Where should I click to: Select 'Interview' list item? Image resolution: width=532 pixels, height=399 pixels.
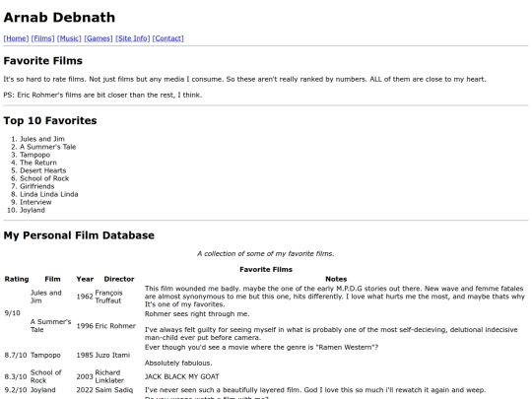35,202
